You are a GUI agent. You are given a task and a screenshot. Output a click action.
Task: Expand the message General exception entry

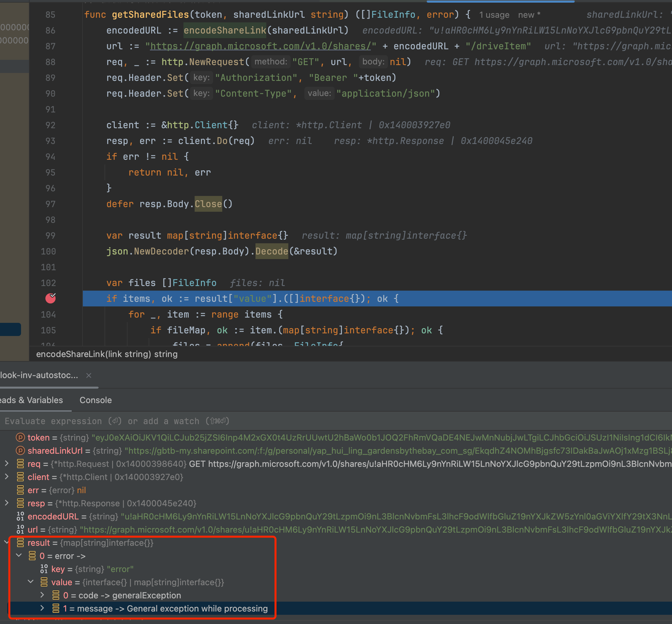coord(42,608)
